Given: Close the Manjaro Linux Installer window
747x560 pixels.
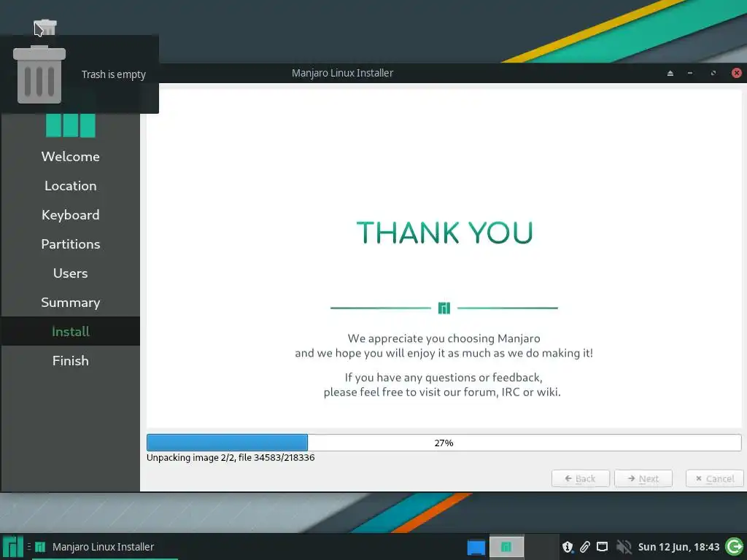Looking at the screenshot, I should [x=737, y=73].
